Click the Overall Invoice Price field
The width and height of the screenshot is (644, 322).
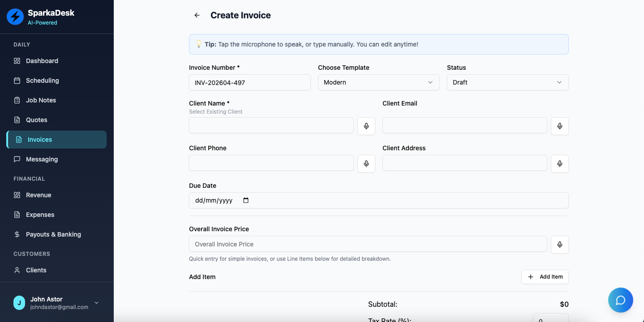[x=368, y=244]
